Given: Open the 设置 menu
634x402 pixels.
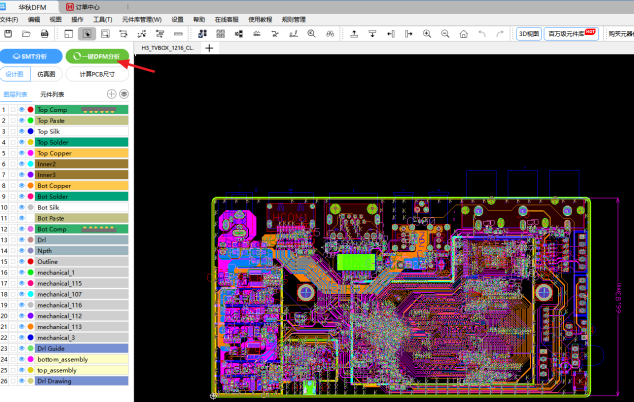Looking at the screenshot, I should tap(177, 19).
